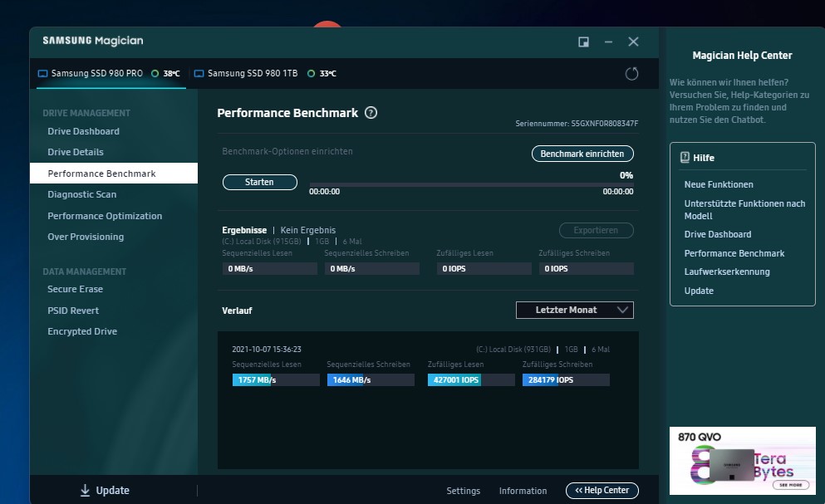Image resolution: width=825 pixels, height=504 pixels.
Task: Open the Neue Funktionen help link
Action: coord(719,184)
